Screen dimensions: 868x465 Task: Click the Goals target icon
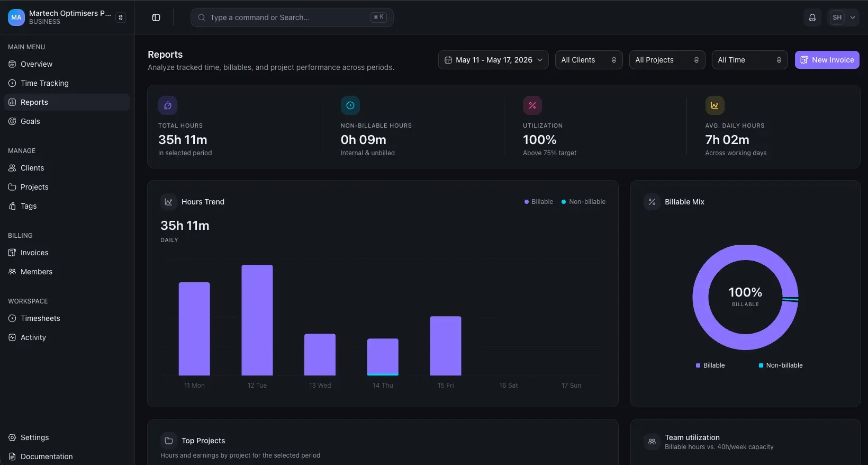click(12, 121)
